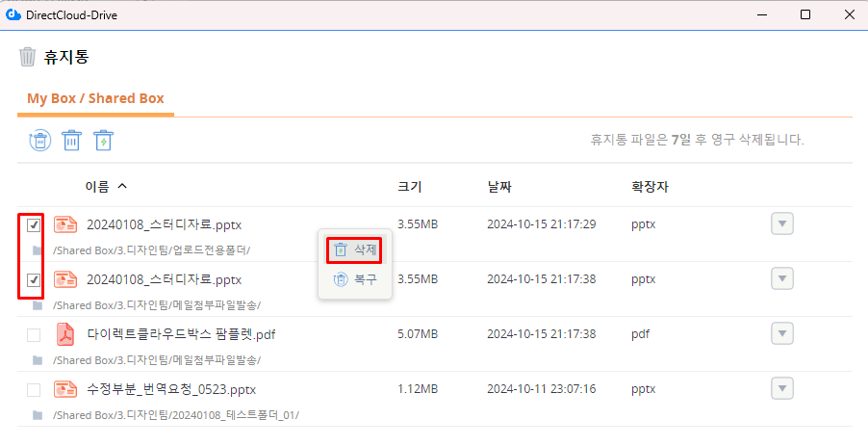Image resolution: width=868 pixels, height=446 pixels.
Task: Check the box for 다이렉트클라우드박스 팜플렛.pdf
Action: tap(34, 335)
